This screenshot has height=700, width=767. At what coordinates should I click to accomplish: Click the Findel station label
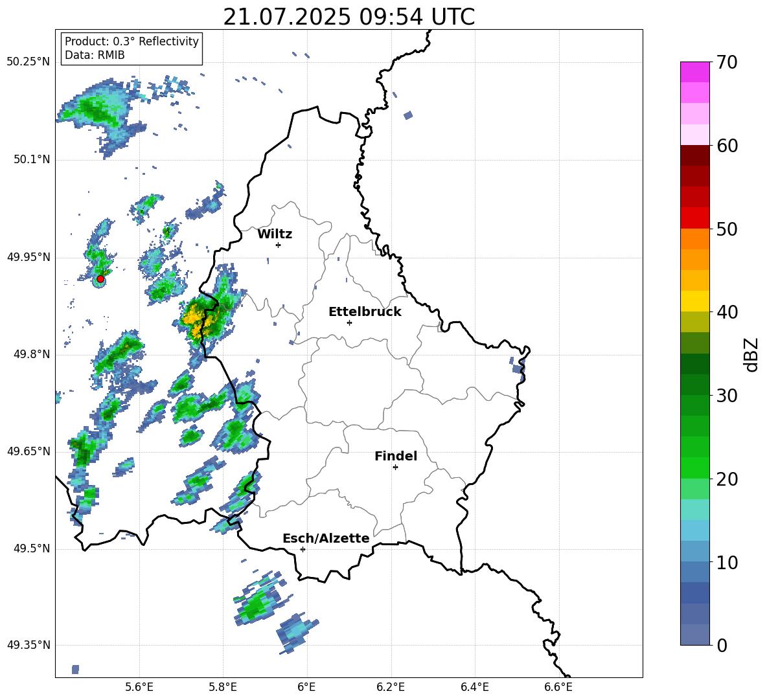pyautogui.click(x=396, y=456)
